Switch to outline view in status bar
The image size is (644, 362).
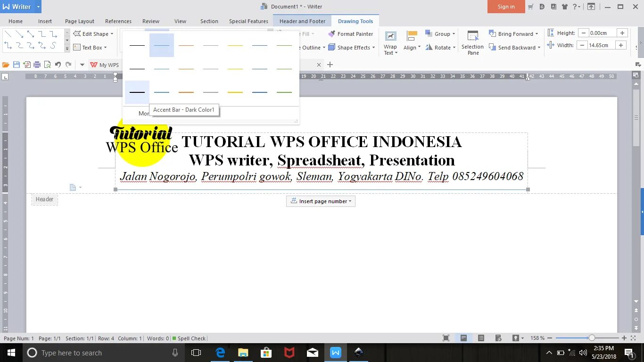click(x=481, y=338)
